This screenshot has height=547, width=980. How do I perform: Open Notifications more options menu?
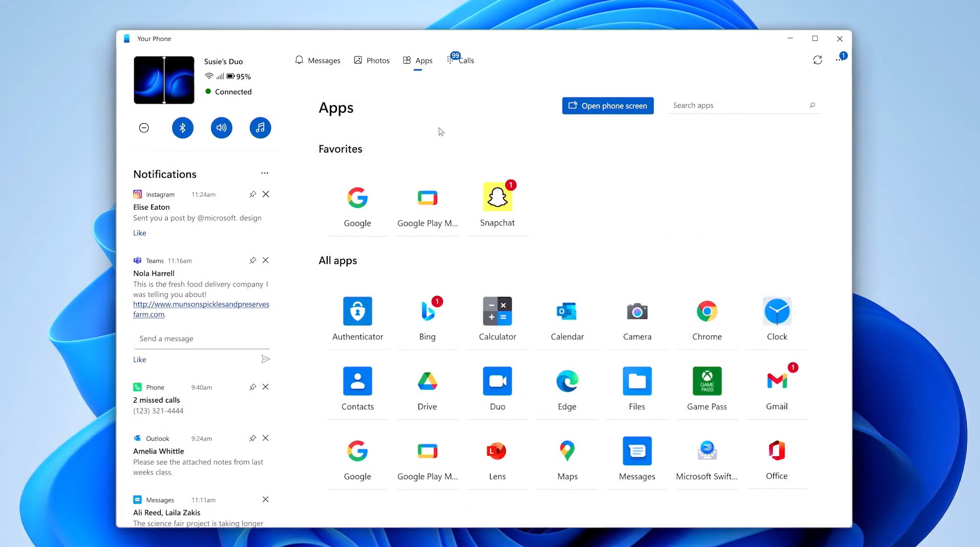[264, 173]
